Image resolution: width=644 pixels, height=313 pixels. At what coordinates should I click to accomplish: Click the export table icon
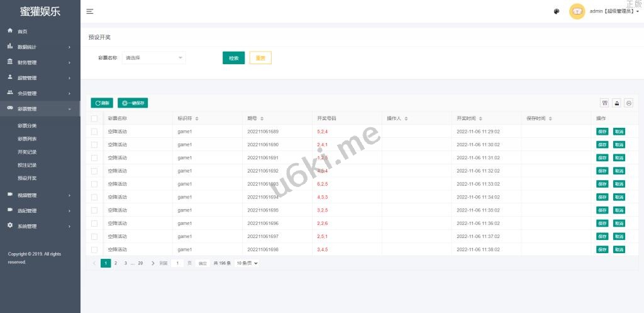617,103
